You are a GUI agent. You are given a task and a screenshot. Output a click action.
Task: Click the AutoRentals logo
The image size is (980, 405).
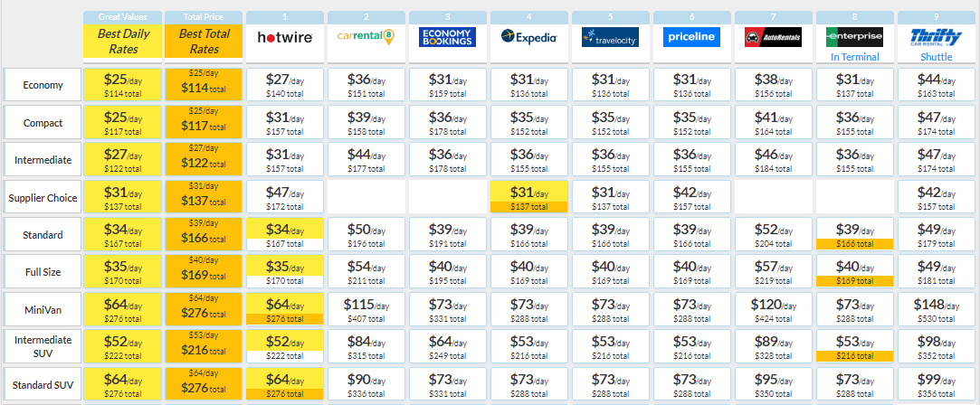click(773, 37)
